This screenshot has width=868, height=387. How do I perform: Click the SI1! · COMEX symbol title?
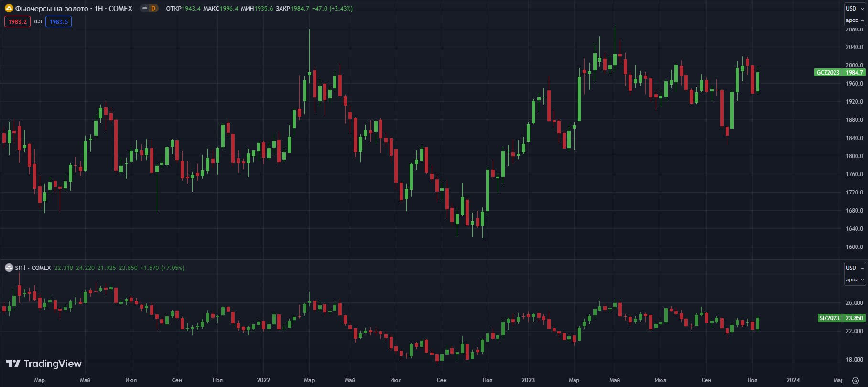pyautogui.click(x=33, y=268)
